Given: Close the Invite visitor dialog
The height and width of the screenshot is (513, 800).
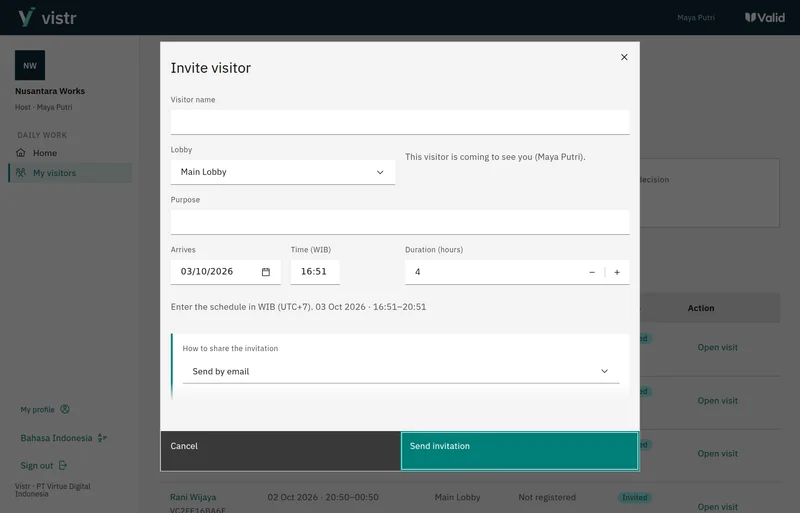Looking at the screenshot, I should (x=624, y=57).
